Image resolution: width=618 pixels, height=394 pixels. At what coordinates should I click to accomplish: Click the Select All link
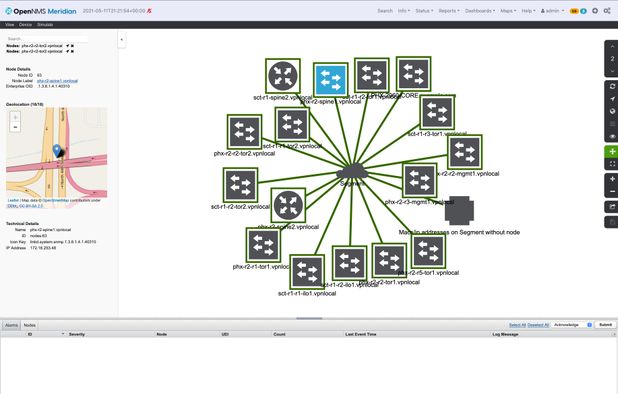click(517, 325)
